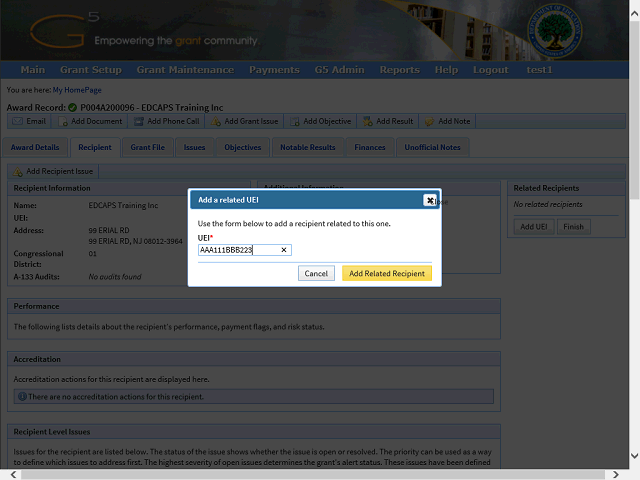Open the Payments menu
The height and width of the screenshot is (480, 640).
click(274, 70)
